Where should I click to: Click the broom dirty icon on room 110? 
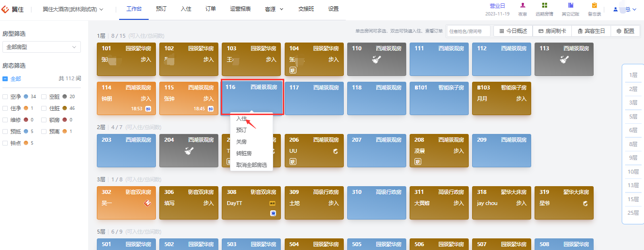377,59
